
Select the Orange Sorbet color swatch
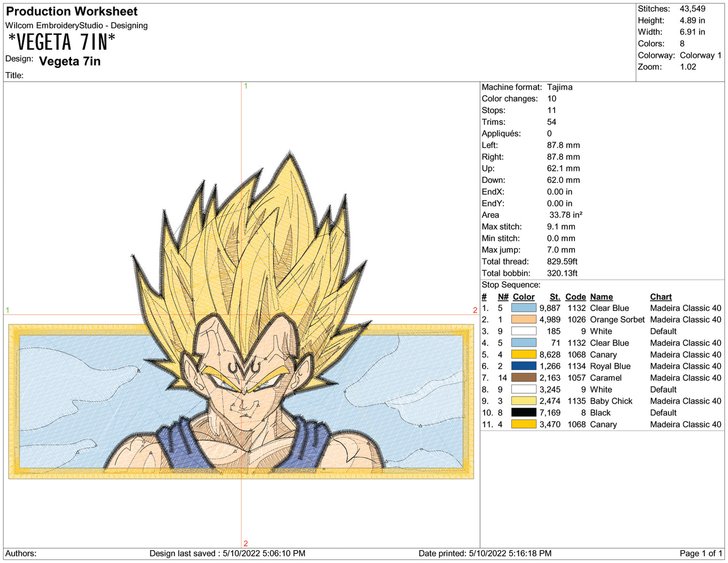[x=523, y=320]
